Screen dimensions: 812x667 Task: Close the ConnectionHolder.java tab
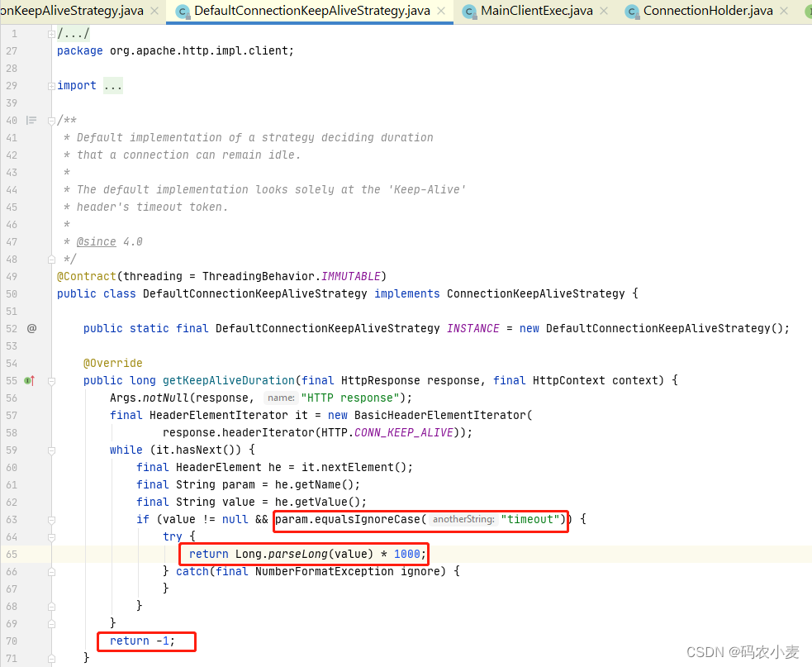click(784, 11)
